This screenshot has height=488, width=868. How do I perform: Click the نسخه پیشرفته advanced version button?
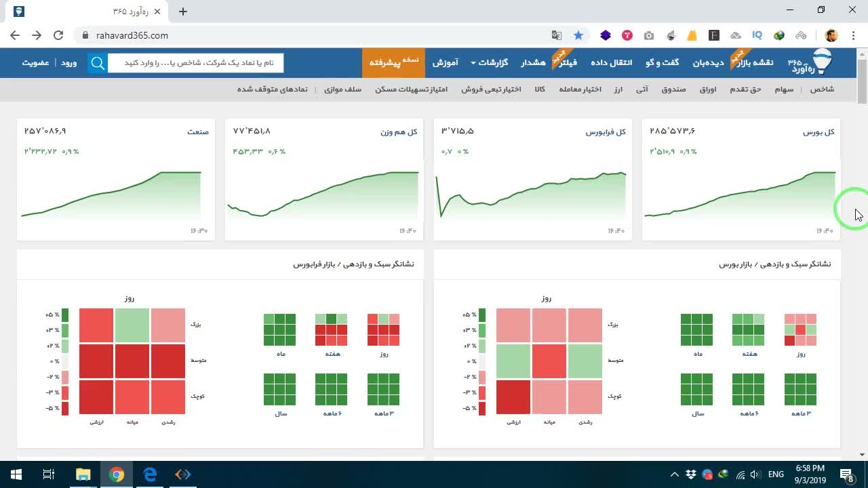(x=393, y=62)
